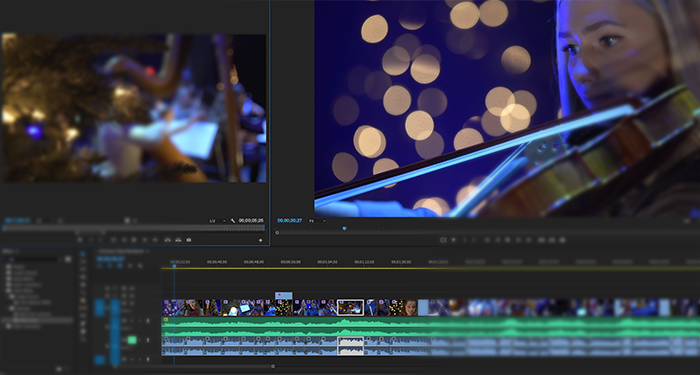700x375 pixels.
Task: Toggle the blue video track target button
Action: 115,308
